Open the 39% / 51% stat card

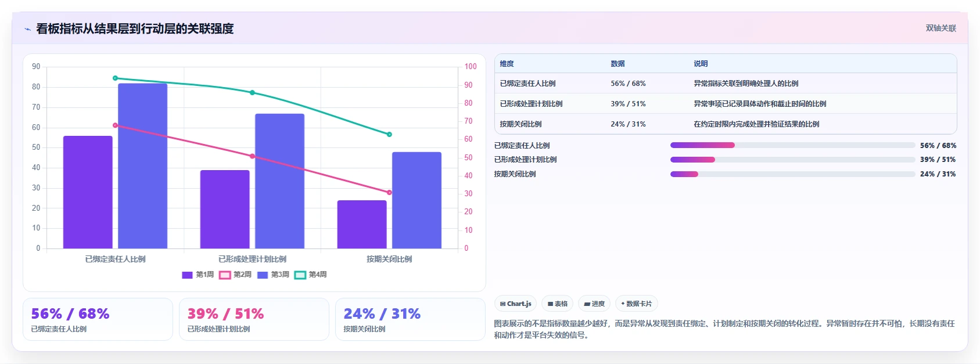point(254,319)
